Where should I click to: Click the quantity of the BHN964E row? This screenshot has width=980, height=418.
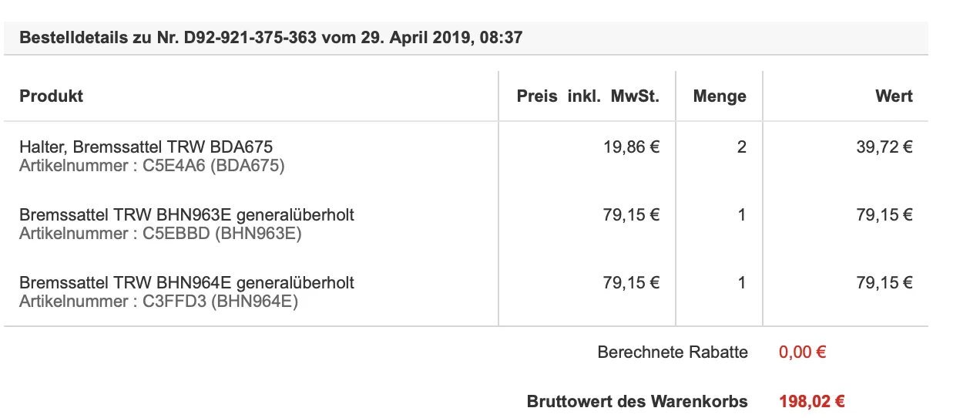point(741,283)
